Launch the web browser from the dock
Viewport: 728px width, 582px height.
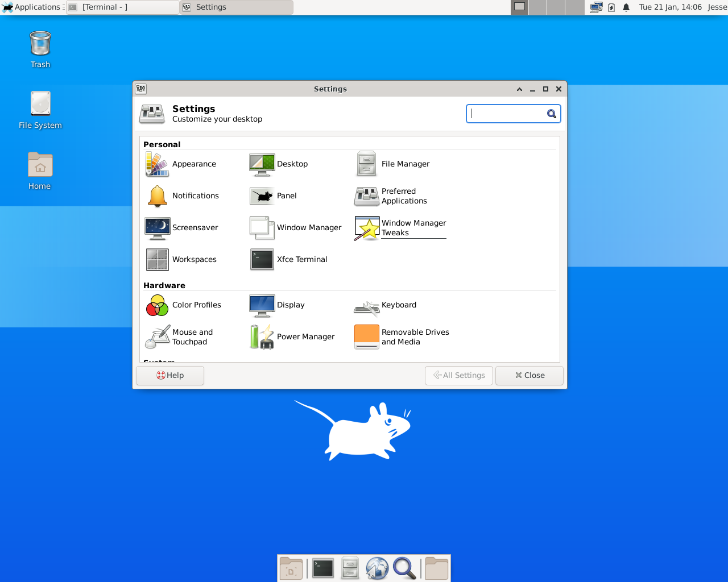click(377, 568)
